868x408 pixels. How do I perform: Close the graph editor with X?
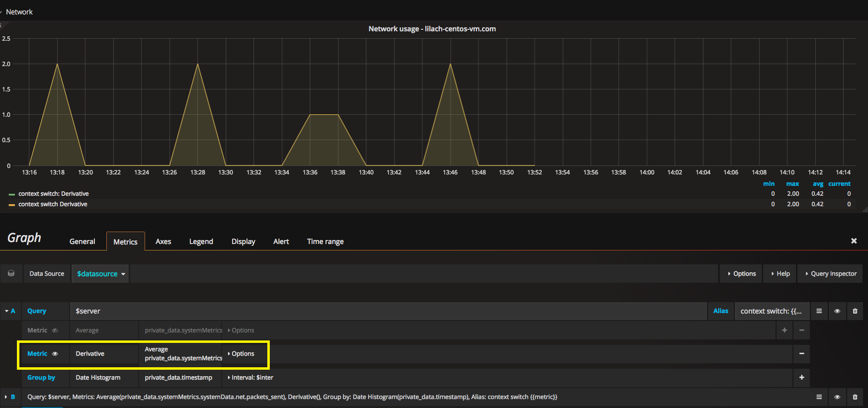coord(854,241)
